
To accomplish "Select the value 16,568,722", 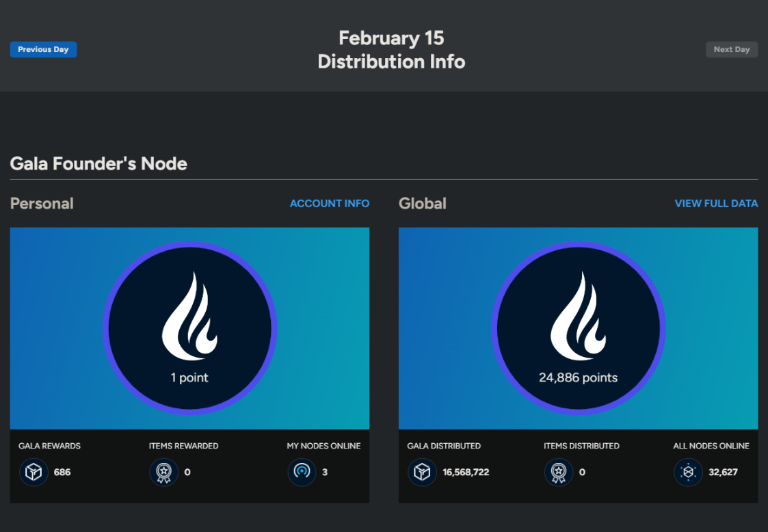I will point(466,473).
